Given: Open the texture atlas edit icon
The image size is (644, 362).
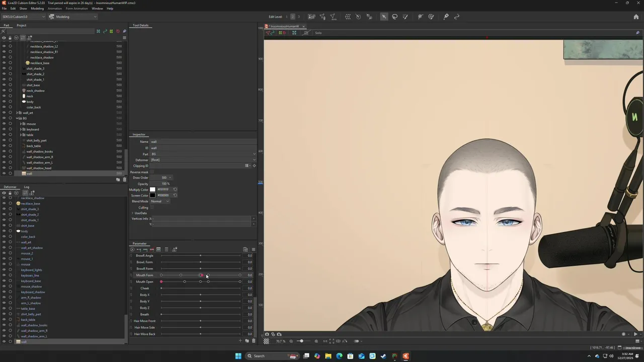Looking at the screenshot, I should pyautogui.click(x=311, y=17).
